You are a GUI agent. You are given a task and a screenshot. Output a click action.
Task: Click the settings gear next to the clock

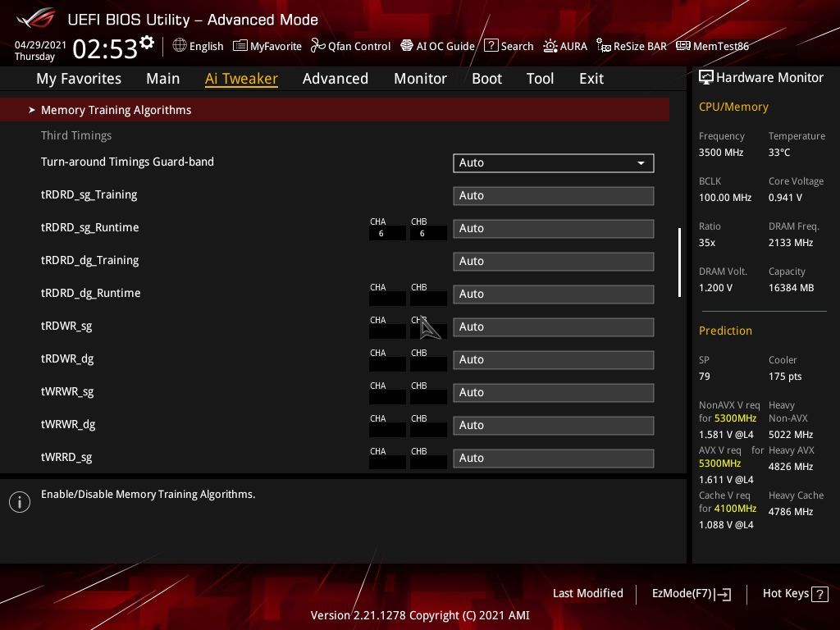[x=146, y=42]
